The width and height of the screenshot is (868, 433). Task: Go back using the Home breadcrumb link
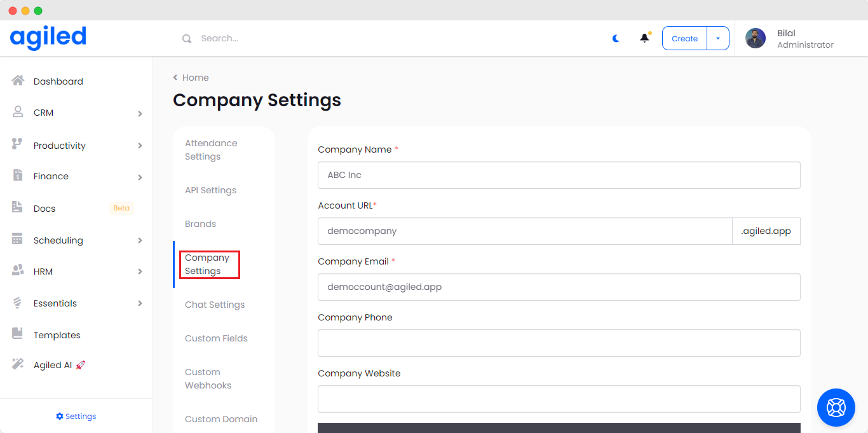(195, 78)
